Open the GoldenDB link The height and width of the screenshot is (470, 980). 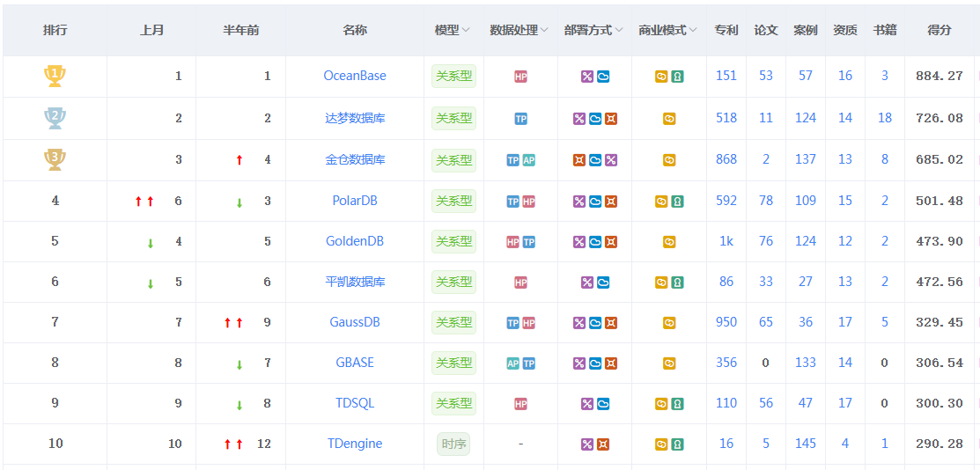pos(355,241)
